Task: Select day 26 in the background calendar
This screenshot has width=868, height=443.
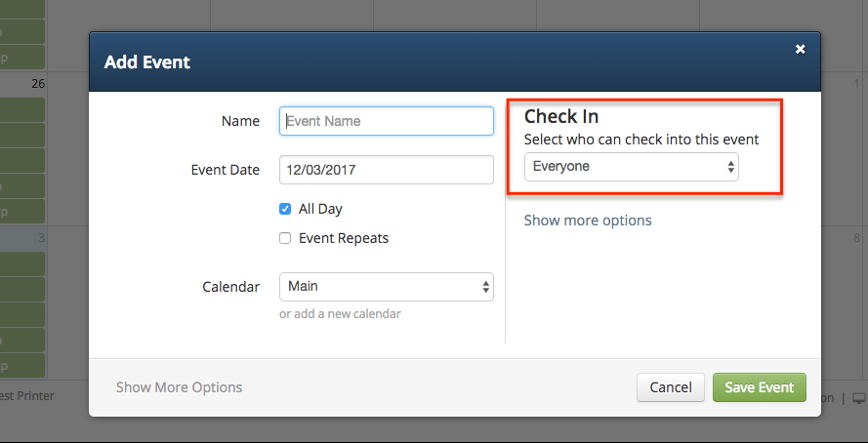Action: click(38, 84)
